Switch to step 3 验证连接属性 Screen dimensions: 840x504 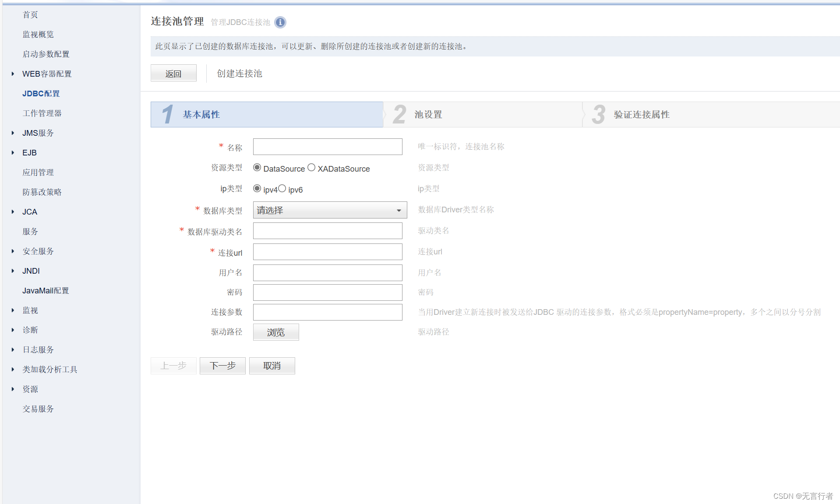coord(641,115)
